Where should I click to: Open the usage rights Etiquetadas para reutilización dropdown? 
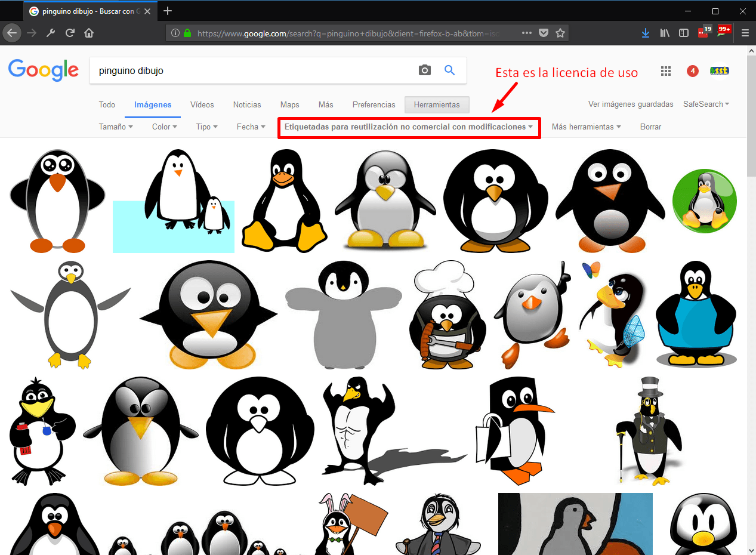pyautogui.click(x=409, y=127)
